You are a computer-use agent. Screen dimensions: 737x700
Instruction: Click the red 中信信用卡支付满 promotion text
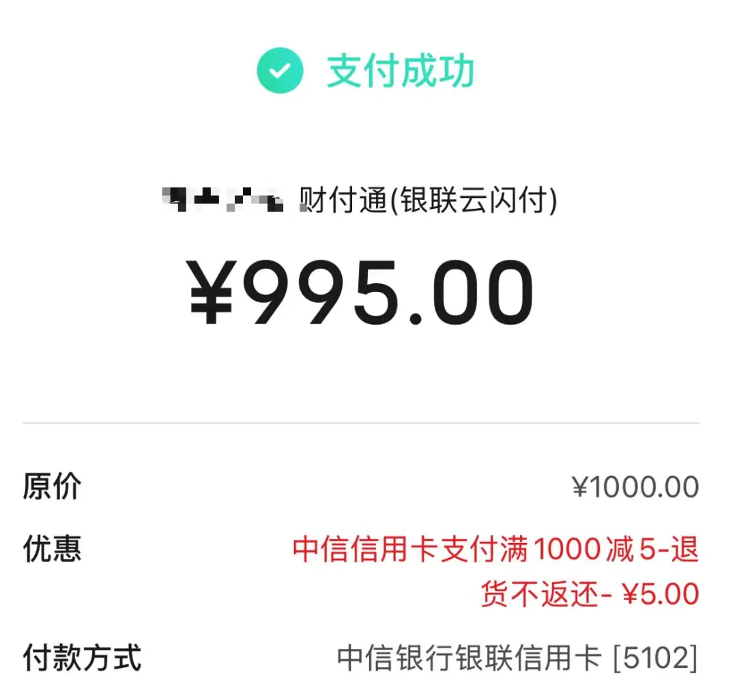coord(409,549)
